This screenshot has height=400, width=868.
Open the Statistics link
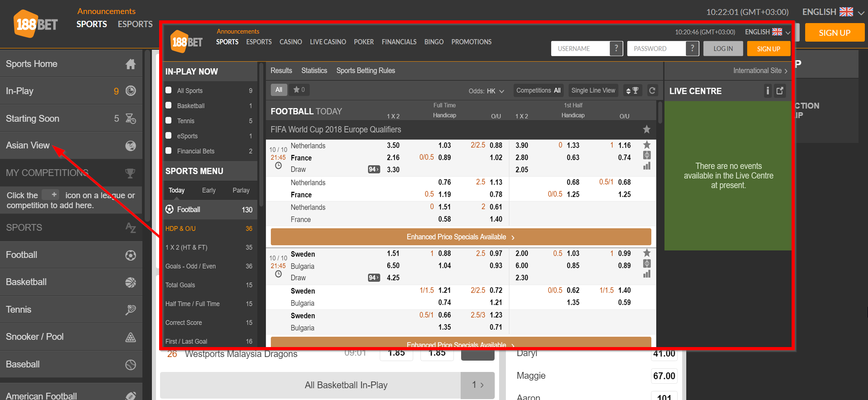coord(314,71)
